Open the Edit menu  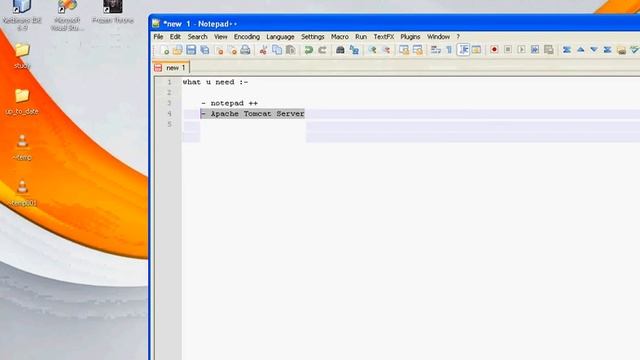(175, 37)
